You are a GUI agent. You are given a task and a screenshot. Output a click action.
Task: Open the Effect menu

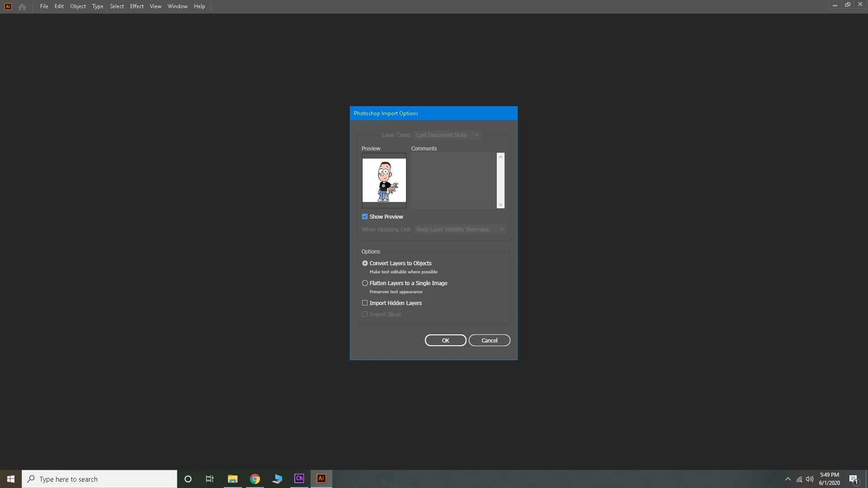(x=137, y=6)
